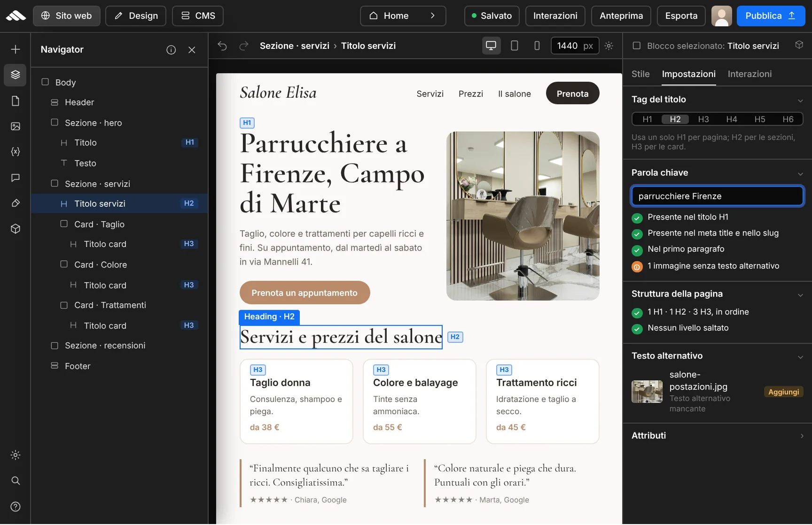Click the redo arrow
This screenshot has width=812, height=525.
point(244,46)
